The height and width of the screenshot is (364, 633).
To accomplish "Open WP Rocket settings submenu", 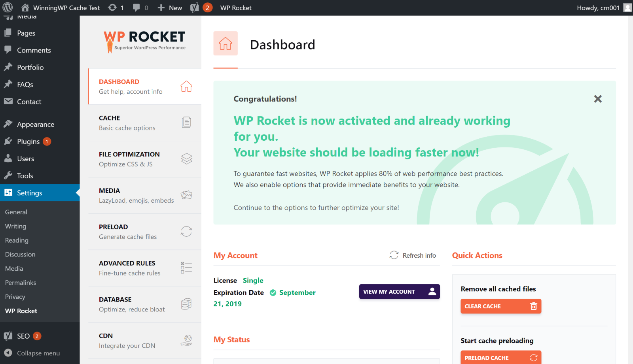I will point(21,311).
